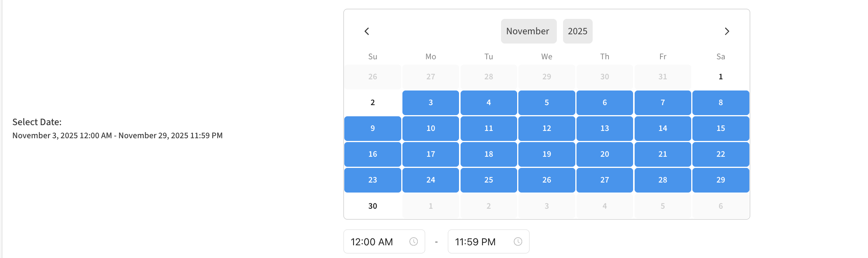Navigate to the previous month

[367, 31]
